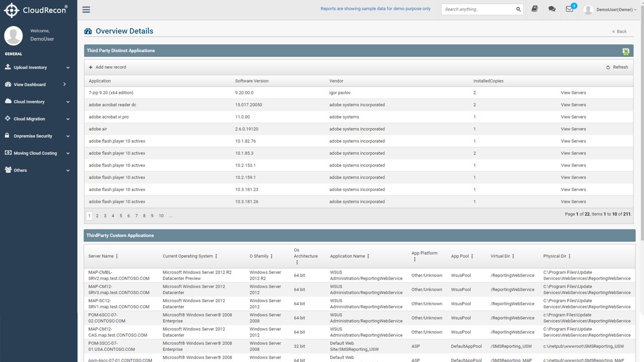Image resolution: width=644 pixels, height=362 pixels.
Task: Click the Cloud Inventory cloud icon
Action: tap(8, 101)
